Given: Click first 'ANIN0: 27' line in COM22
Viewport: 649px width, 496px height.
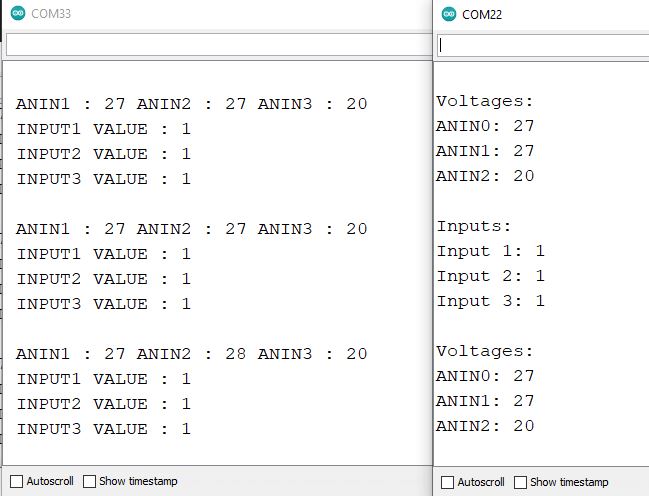Looking at the screenshot, I should coord(485,126).
